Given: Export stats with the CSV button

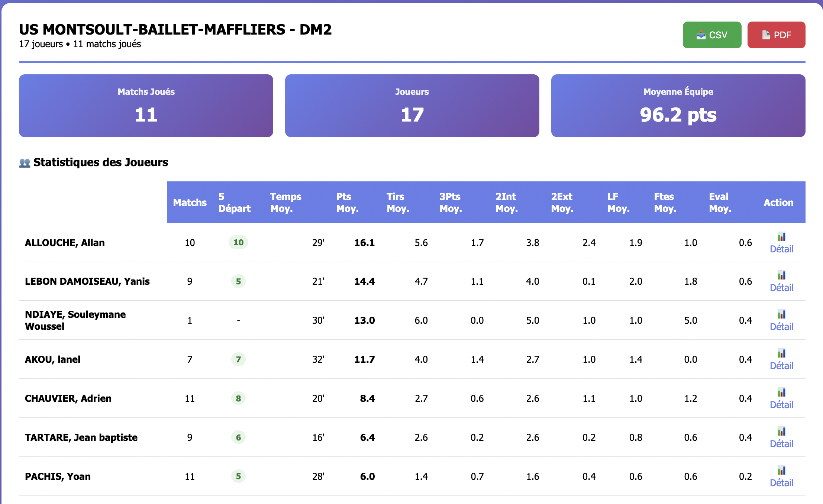Looking at the screenshot, I should coord(712,35).
